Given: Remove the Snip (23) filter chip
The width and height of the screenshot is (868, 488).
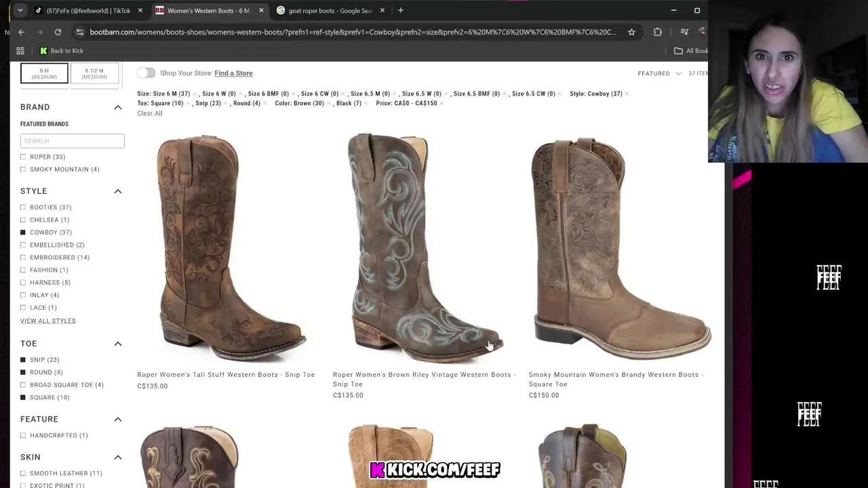Looking at the screenshot, I should pyautogui.click(x=226, y=104).
